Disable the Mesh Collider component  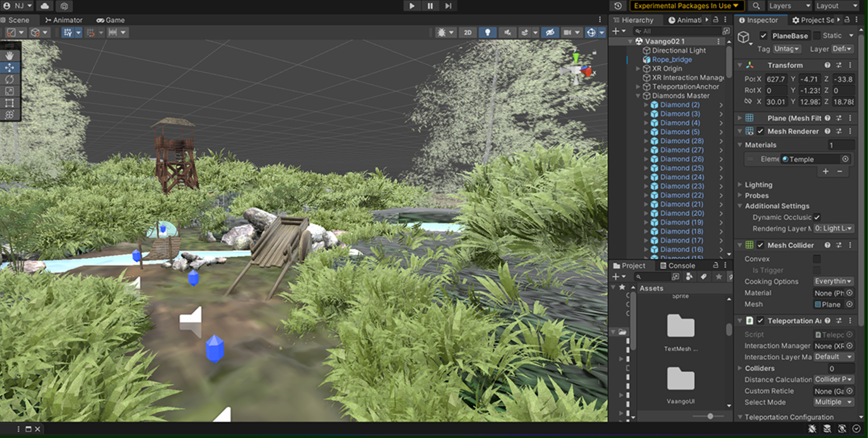click(x=760, y=245)
